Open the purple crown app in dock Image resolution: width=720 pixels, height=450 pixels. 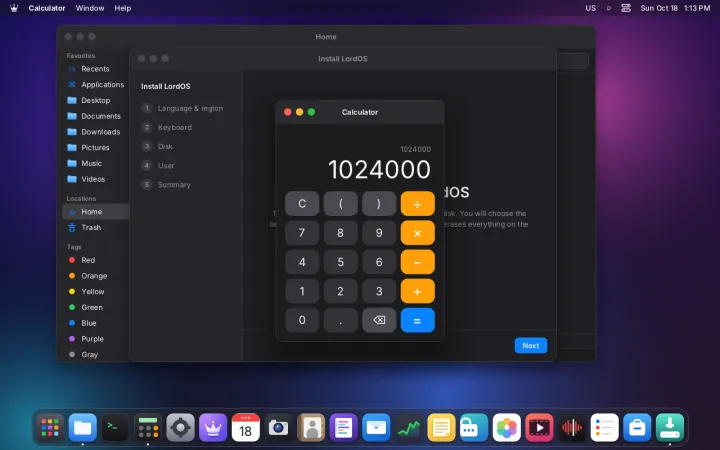pos(213,428)
